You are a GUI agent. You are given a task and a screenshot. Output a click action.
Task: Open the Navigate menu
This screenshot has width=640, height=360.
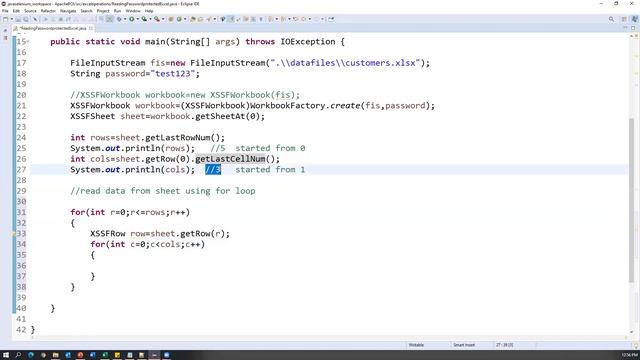[68, 11]
